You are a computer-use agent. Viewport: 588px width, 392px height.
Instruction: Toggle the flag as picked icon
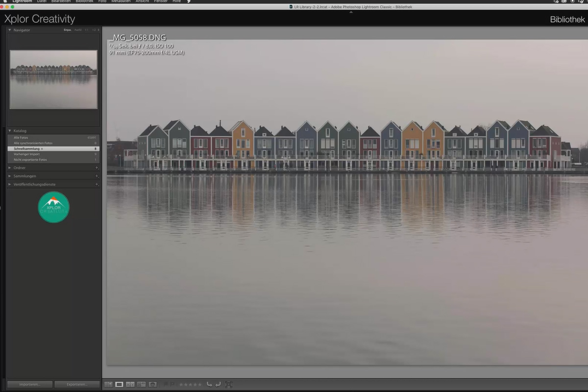click(x=166, y=385)
